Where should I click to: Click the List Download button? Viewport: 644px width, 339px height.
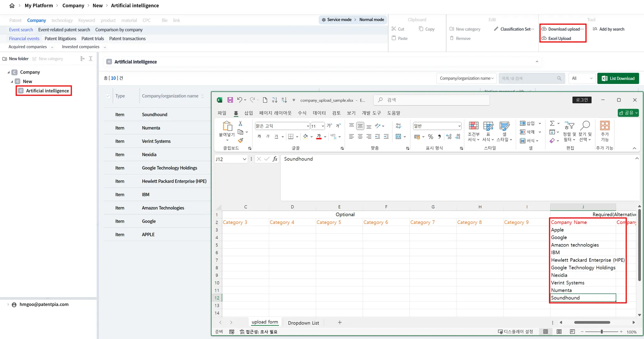coord(618,78)
